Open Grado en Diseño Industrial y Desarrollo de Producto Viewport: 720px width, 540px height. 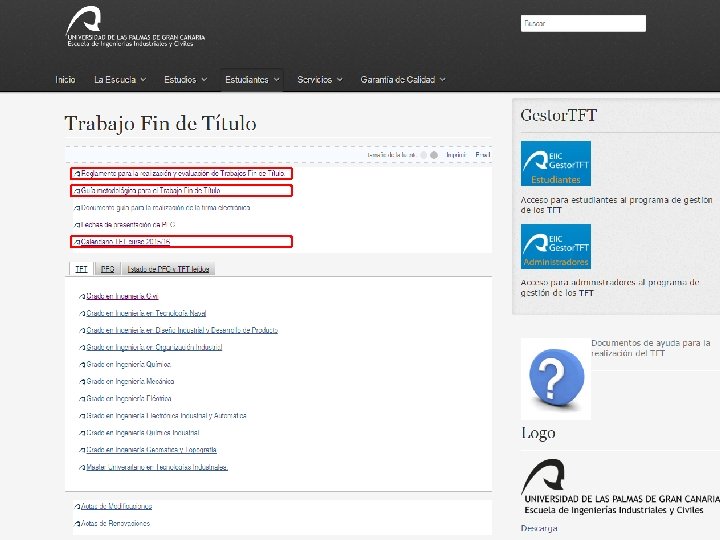182,330
